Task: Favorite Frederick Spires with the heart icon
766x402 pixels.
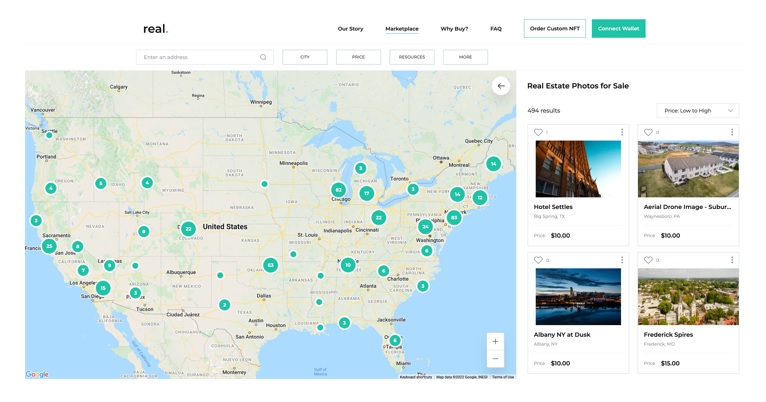Action: click(648, 260)
